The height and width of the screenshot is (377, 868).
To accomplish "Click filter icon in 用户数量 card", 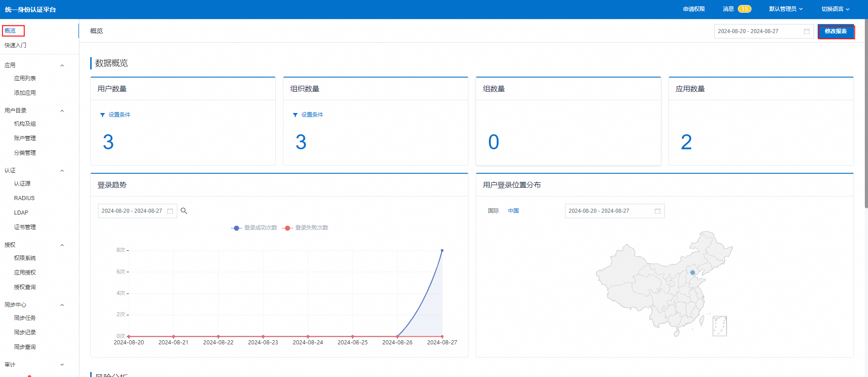I will [x=102, y=115].
